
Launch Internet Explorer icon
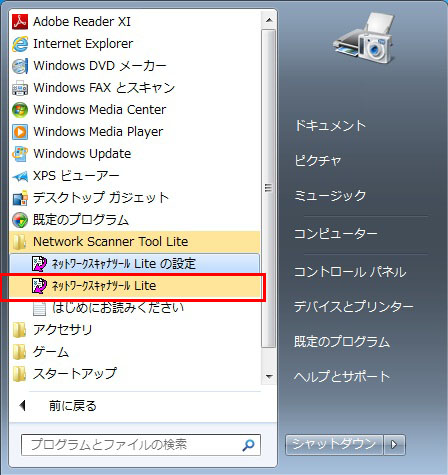tap(20, 44)
